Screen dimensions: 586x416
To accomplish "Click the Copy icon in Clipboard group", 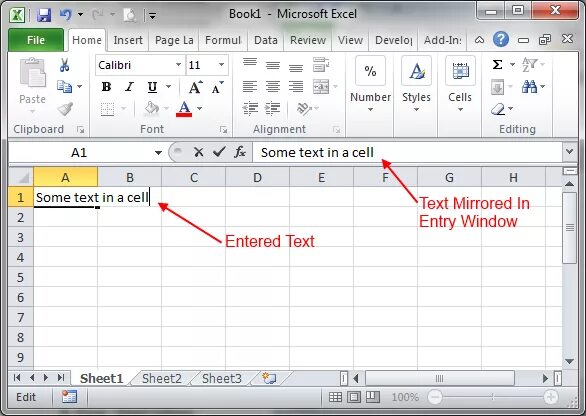I will [64, 87].
